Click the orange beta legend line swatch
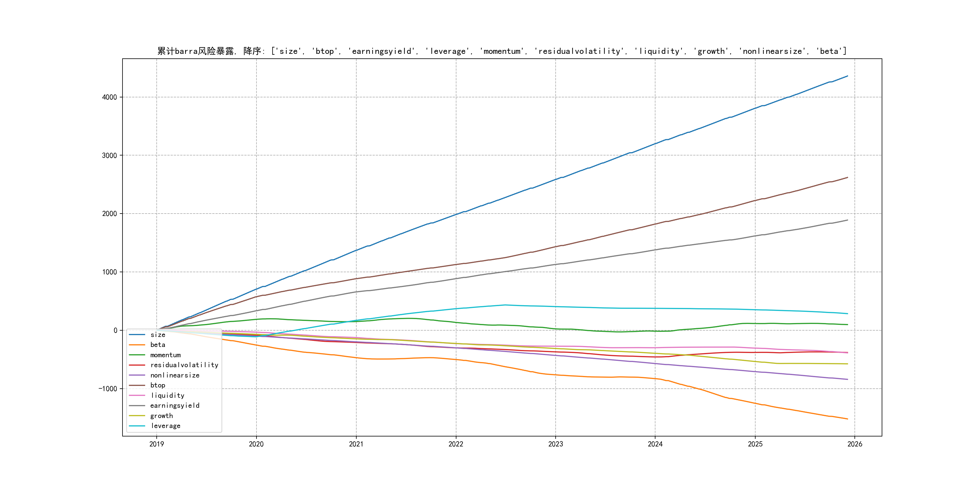The width and height of the screenshot is (980, 490). point(137,345)
